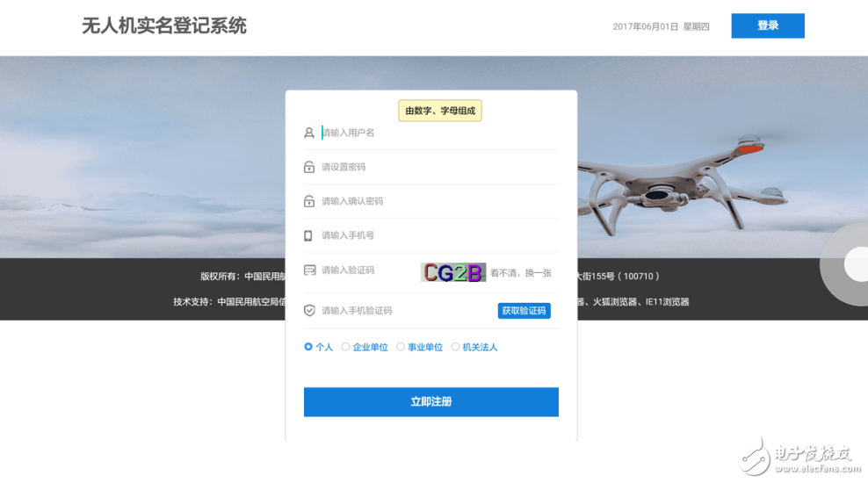
Task: Select the 机关法人 radio button
Action: coord(455,347)
